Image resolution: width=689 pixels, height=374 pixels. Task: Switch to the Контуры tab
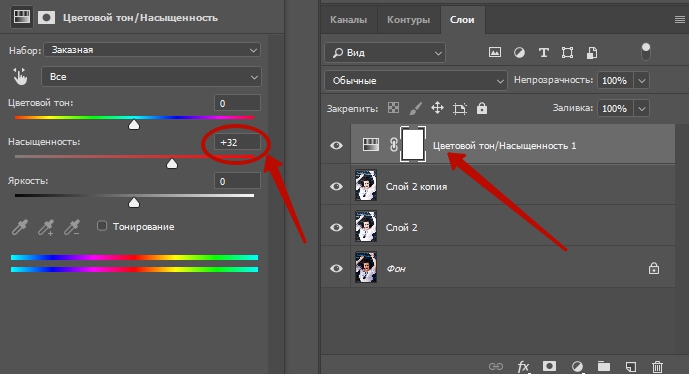408,20
